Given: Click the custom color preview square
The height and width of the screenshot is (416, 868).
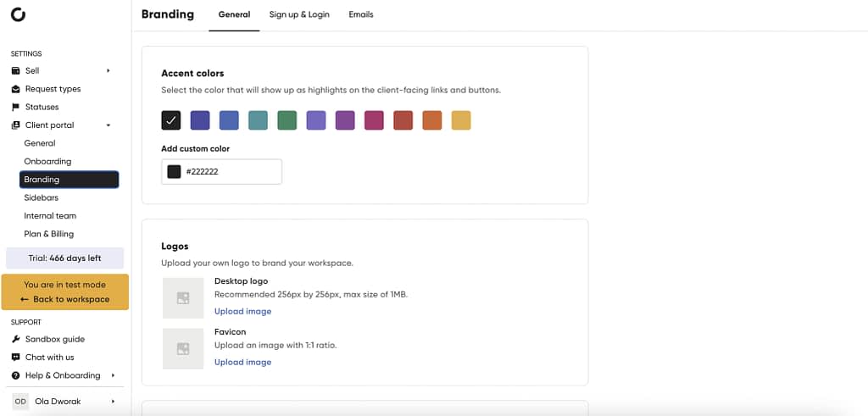Looking at the screenshot, I should [175, 171].
